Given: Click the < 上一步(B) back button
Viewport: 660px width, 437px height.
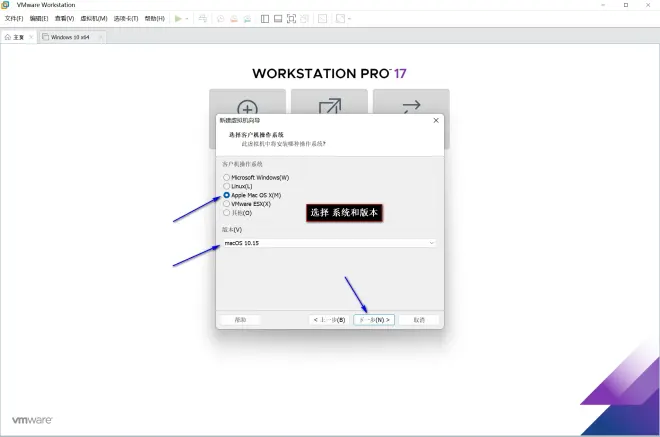Looking at the screenshot, I should pyautogui.click(x=329, y=320).
